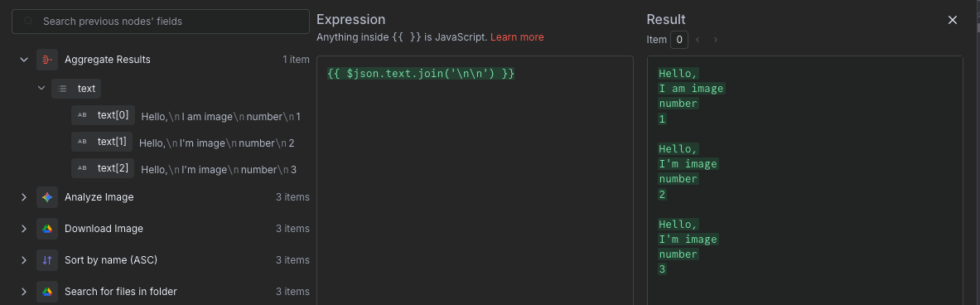This screenshot has height=305, width=980.
Task: Select the text[2] field pill
Action: 103,168
